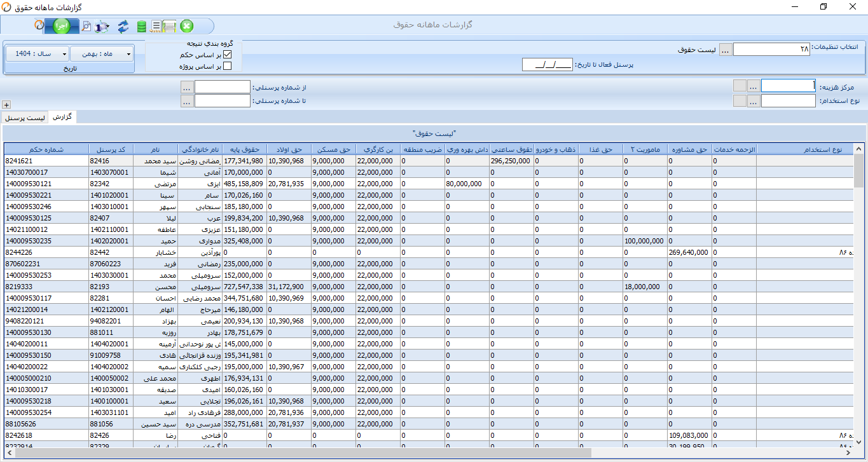Click the small plus expand icon
The image size is (868, 462).
tap(6, 105)
